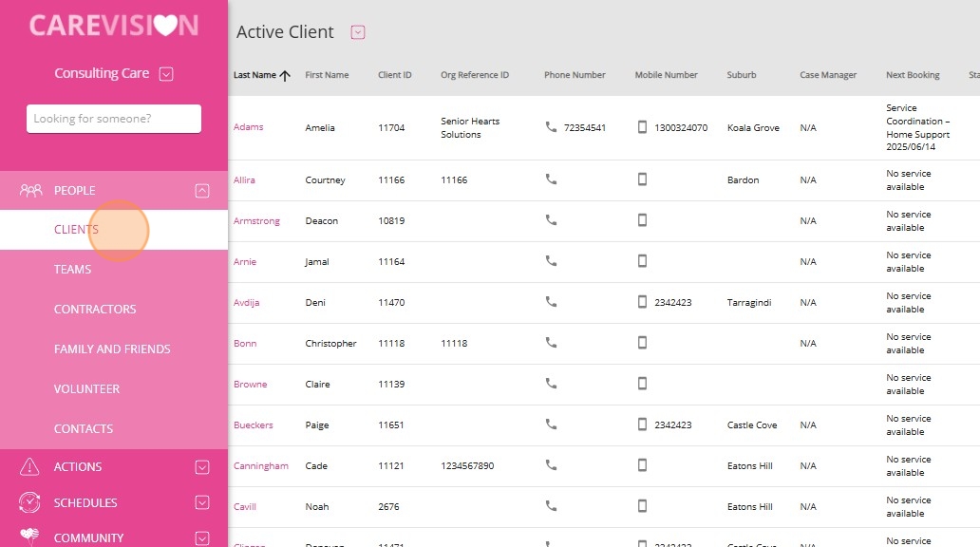The width and height of the screenshot is (980, 547).
Task: Open client Bueckers record link
Action: click(254, 425)
